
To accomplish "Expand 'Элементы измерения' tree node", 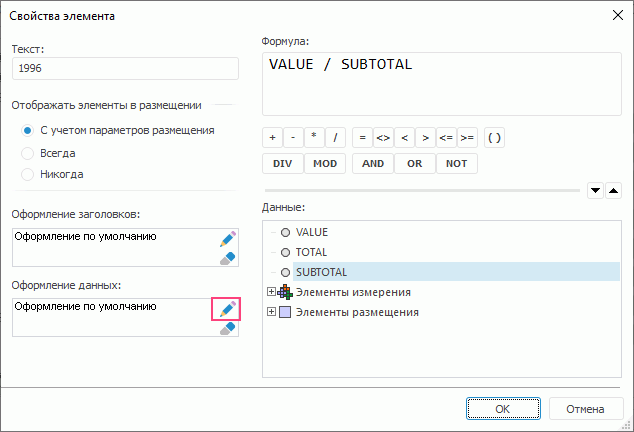I will click(271, 292).
